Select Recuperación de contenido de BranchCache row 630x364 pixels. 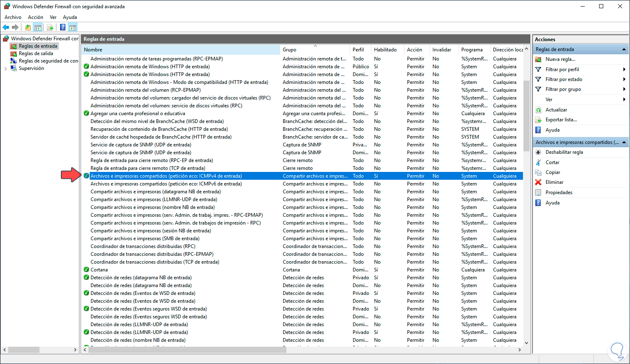[x=302, y=129]
